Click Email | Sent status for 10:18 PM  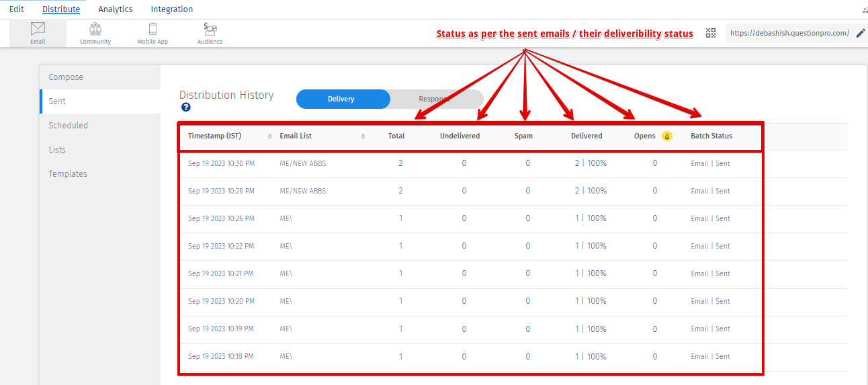click(x=710, y=356)
